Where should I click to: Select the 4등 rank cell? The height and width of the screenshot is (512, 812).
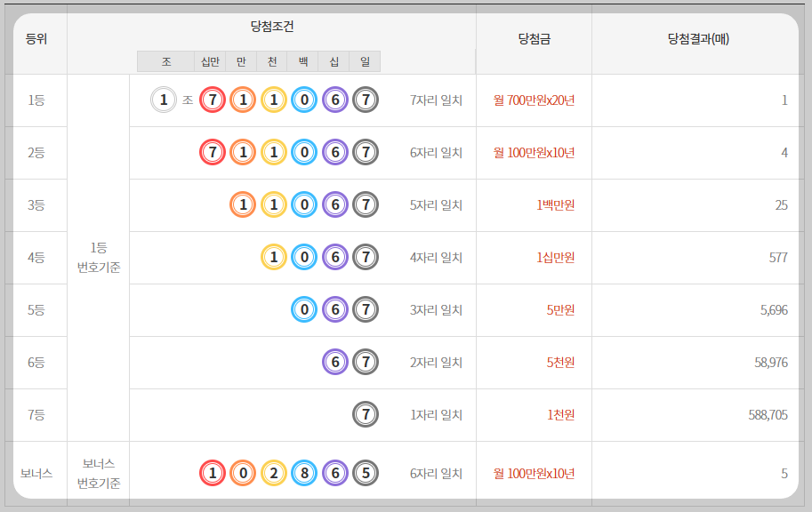click(x=36, y=257)
